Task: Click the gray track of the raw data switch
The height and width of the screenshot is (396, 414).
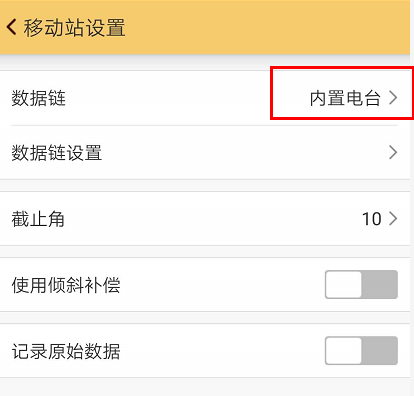Action: click(x=380, y=350)
